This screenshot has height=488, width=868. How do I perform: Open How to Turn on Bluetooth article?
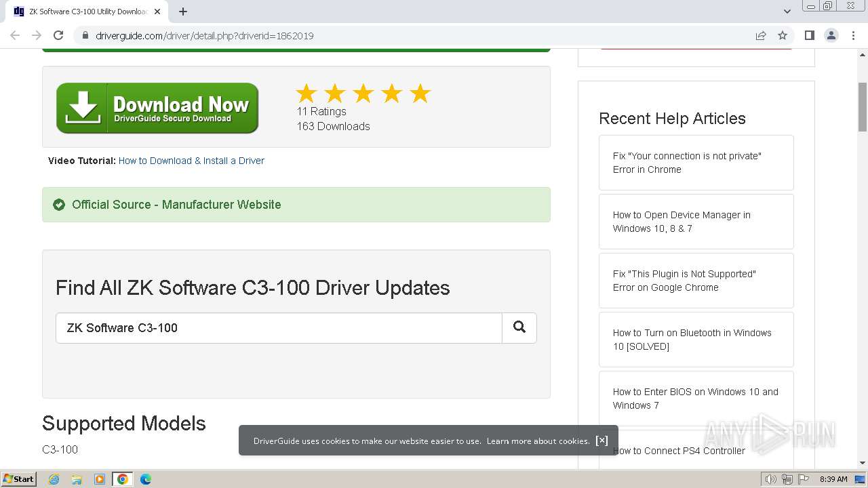696,340
